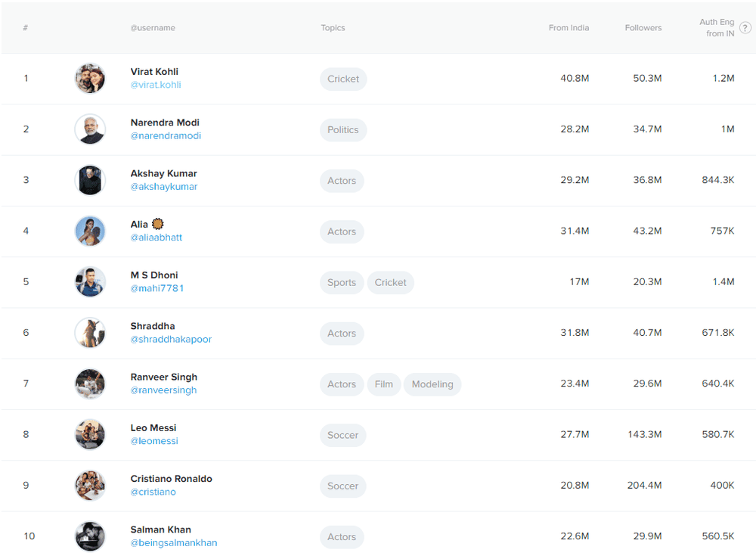Viewport: 756px width, 559px height.
Task: Select the Soccer tag in Cristiano Ronaldo's row
Action: [342, 486]
